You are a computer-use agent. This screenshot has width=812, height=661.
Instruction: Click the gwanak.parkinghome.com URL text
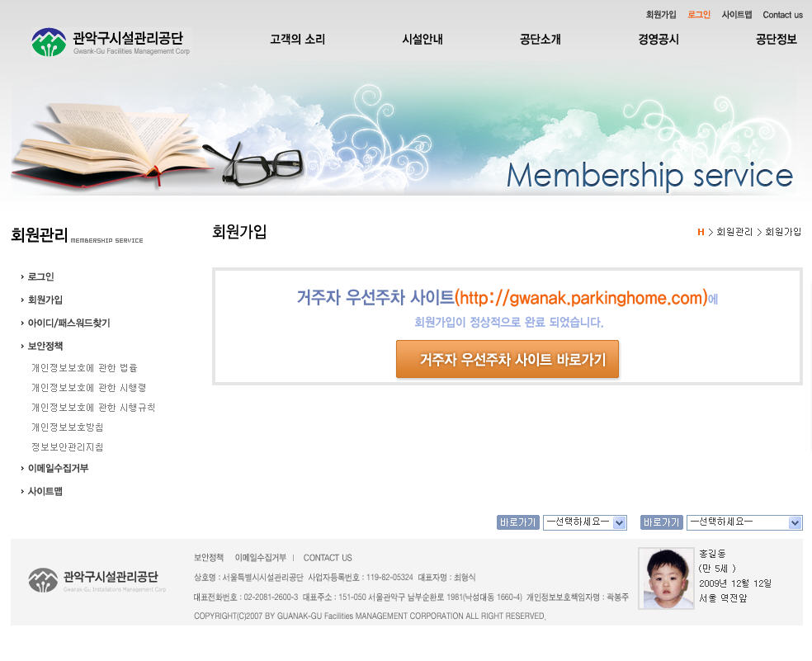tap(581, 298)
